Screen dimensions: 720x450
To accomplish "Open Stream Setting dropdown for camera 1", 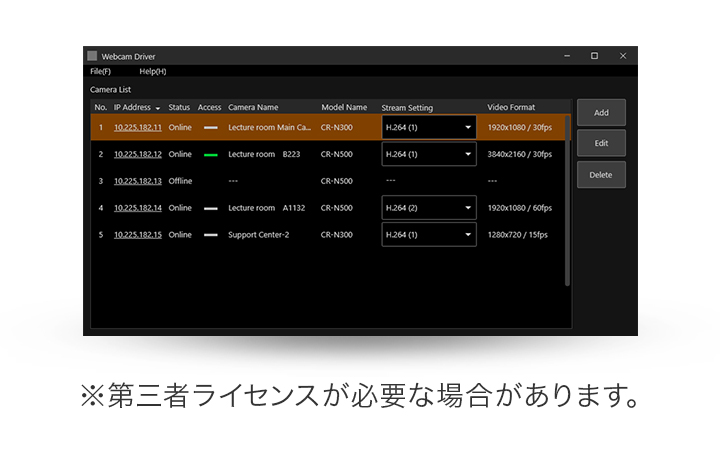I will 467,128.
